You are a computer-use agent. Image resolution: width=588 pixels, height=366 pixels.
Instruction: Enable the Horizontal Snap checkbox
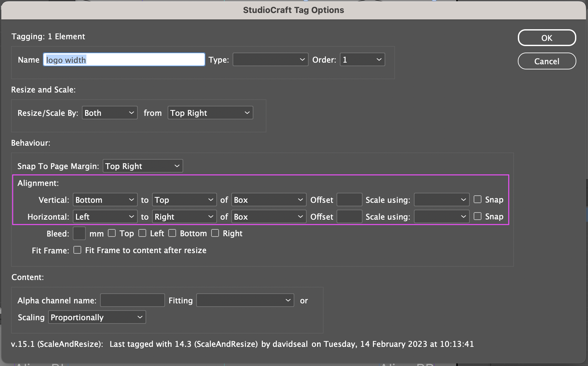click(477, 216)
